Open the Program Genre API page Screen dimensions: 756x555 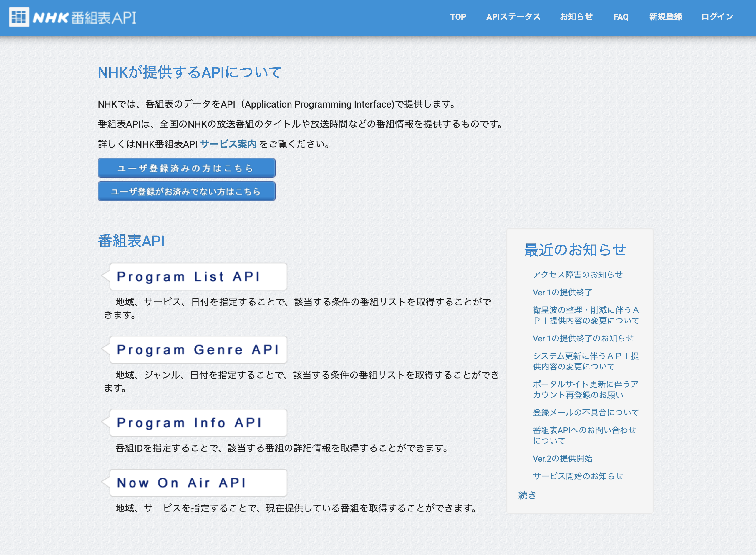pyautogui.click(x=198, y=349)
